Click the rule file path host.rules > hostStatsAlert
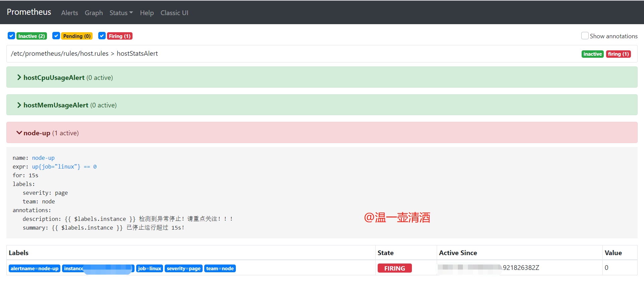 tap(84, 53)
